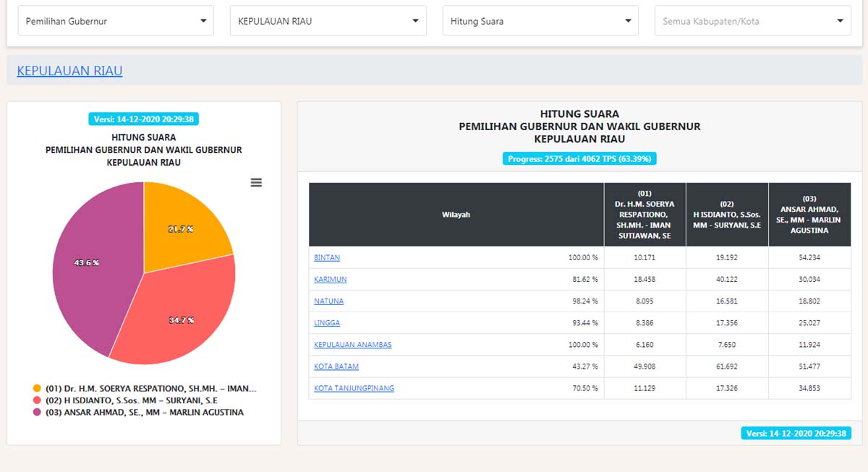Open the chart hamburger menu icon
868x472 pixels.
[256, 183]
